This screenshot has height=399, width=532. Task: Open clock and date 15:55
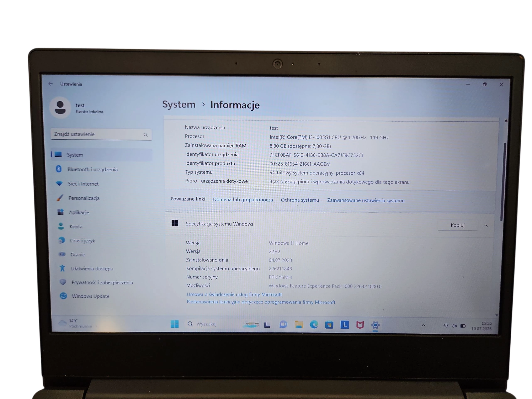pyautogui.click(x=482, y=326)
